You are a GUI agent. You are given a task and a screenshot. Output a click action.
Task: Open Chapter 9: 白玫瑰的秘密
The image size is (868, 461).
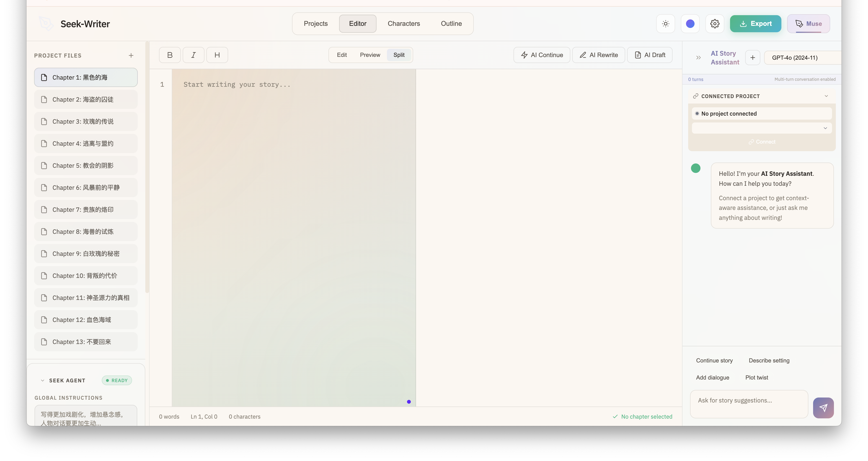(x=86, y=254)
